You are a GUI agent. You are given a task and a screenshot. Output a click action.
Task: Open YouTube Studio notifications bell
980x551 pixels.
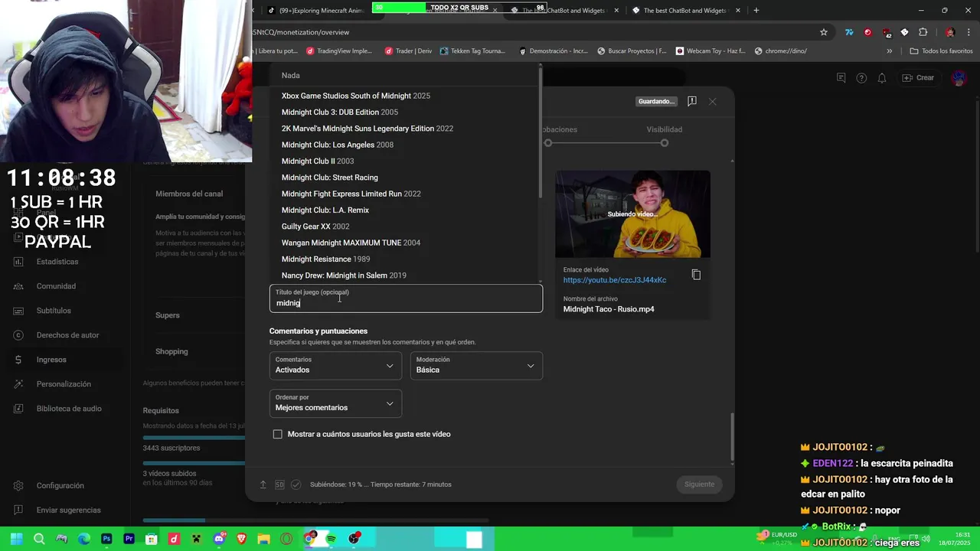(882, 78)
